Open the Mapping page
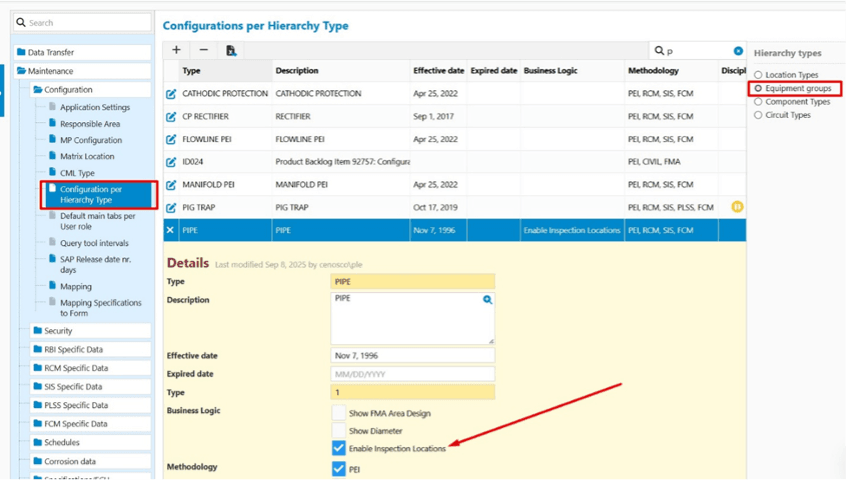The height and width of the screenshot is (481, 847). [x=76, y=286]
